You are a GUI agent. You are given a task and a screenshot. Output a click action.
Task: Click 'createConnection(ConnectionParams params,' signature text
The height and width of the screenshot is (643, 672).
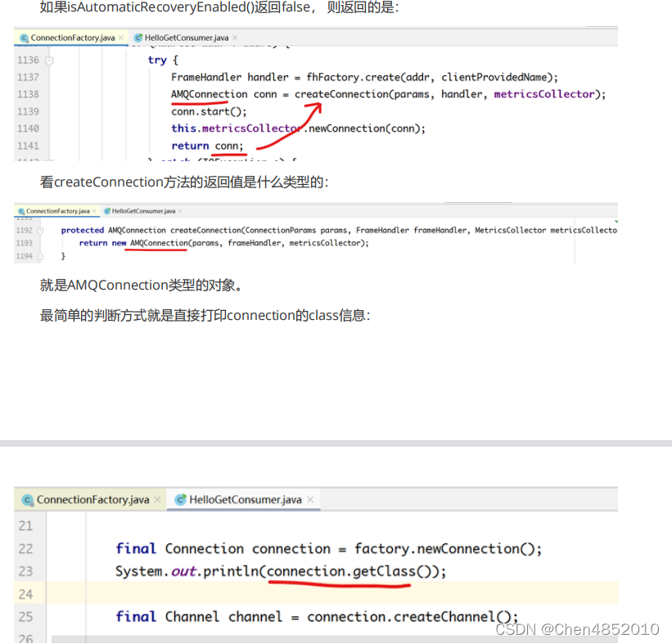coord(260,231)
